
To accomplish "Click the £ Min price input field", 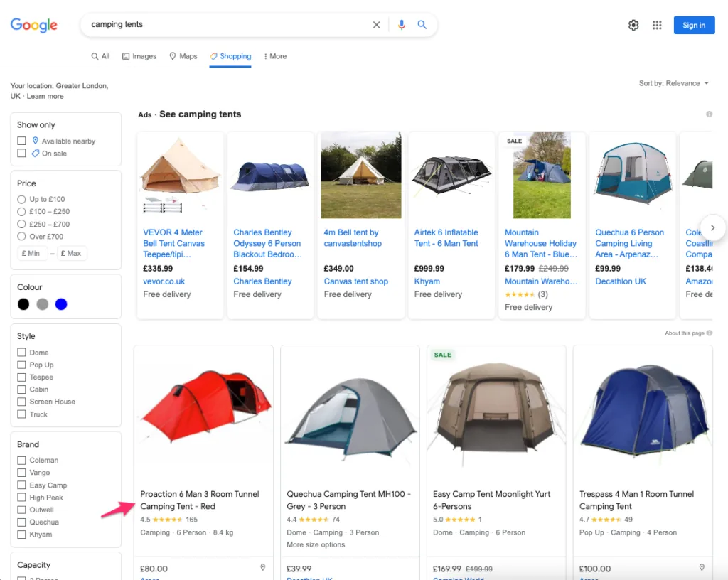I will 32,253.
